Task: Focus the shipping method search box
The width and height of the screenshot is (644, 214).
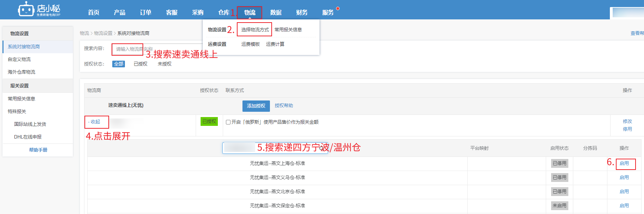Action: point(275,148)
